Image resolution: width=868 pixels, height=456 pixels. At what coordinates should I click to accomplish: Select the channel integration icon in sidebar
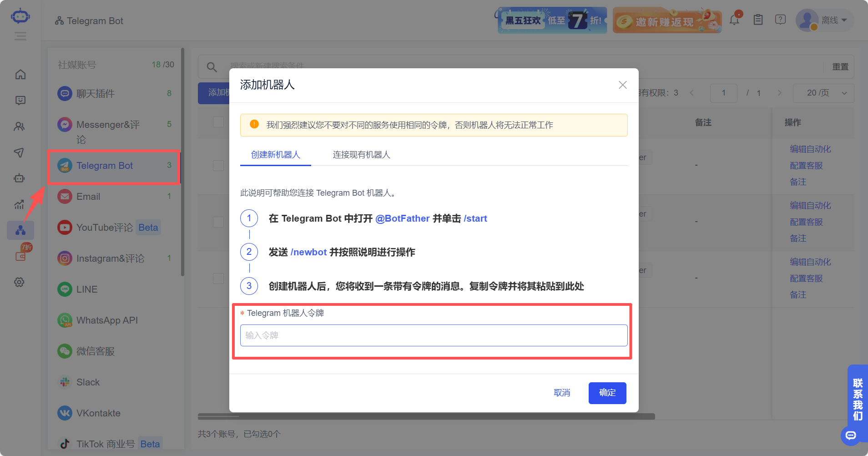pyautogui.click(x=20, y=230)
